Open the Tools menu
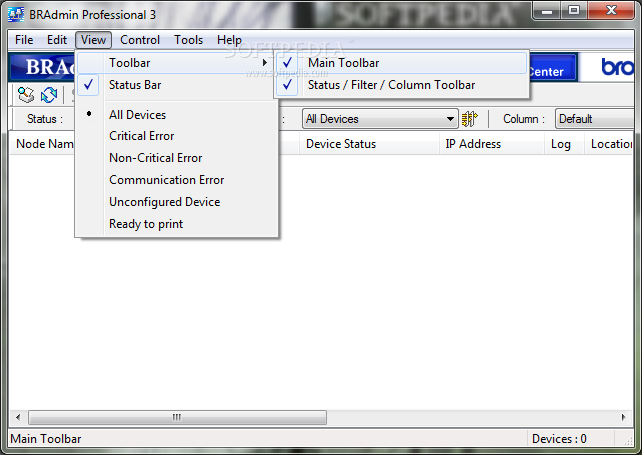The height and width of the screenshot is (455, 642). coord(188,40)
